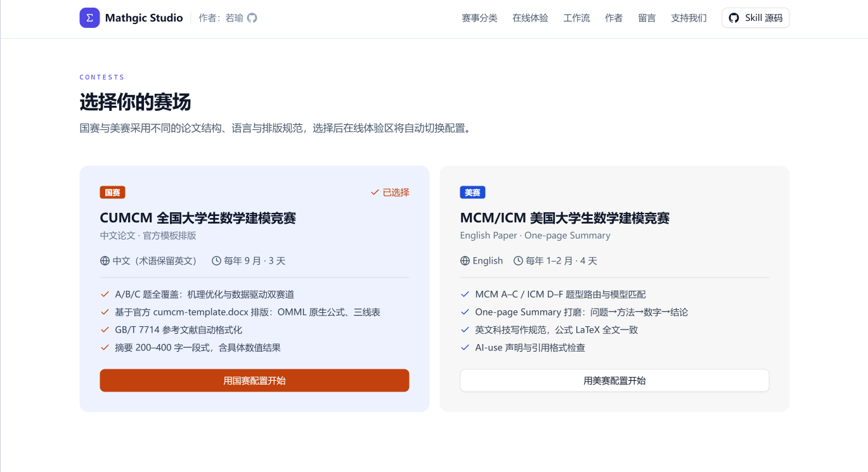The image size is (868, 472).
Task: Go to 赛事分类 nav section
Action: [479, 18]
